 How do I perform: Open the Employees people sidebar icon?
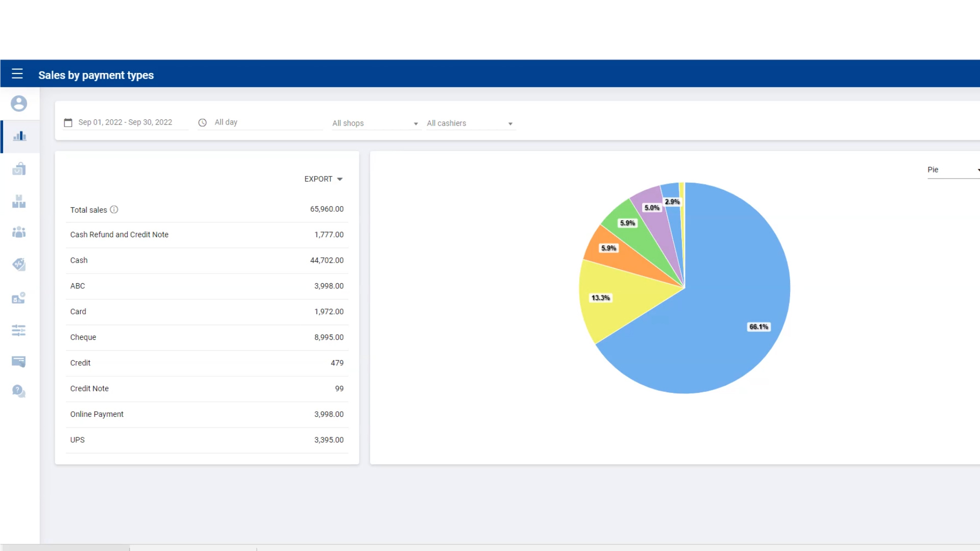(x=19, y=233)
